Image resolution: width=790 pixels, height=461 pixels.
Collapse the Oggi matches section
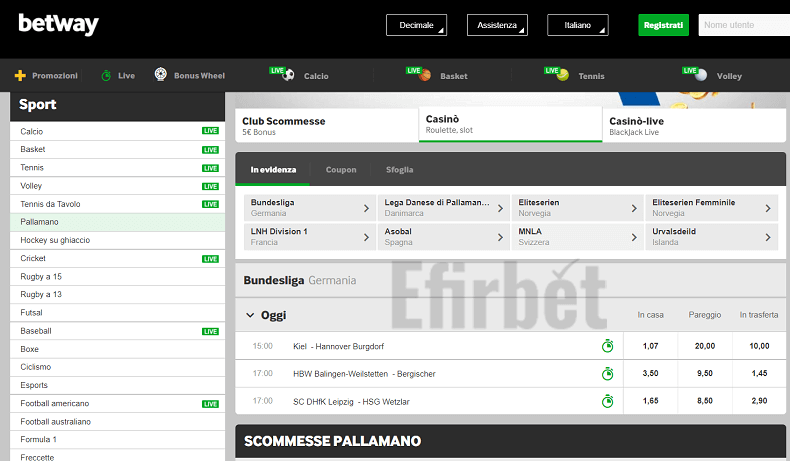[250, 315]
